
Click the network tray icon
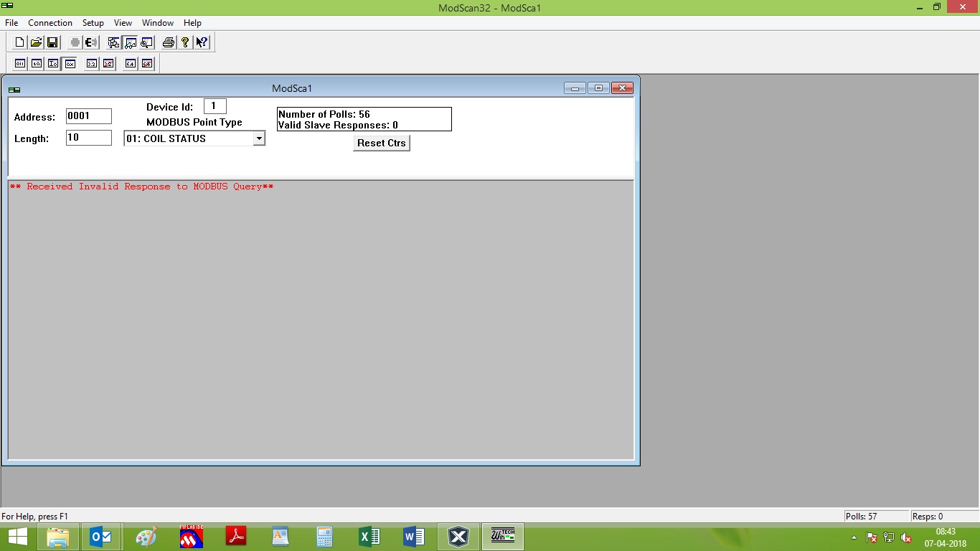click(889, 537)
